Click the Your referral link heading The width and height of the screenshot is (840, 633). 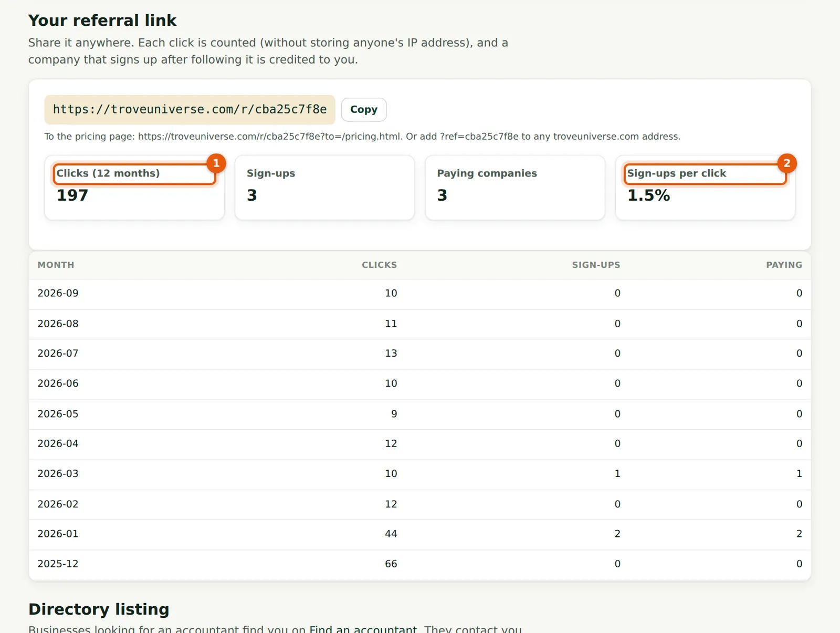[x=102, y=20]
